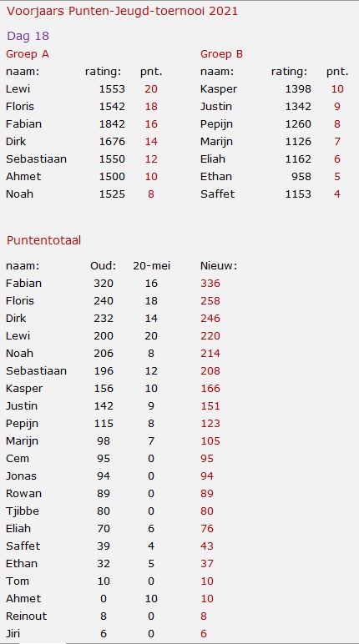
Task: Click the Nieuw: column header
Action: click(219, 266)
